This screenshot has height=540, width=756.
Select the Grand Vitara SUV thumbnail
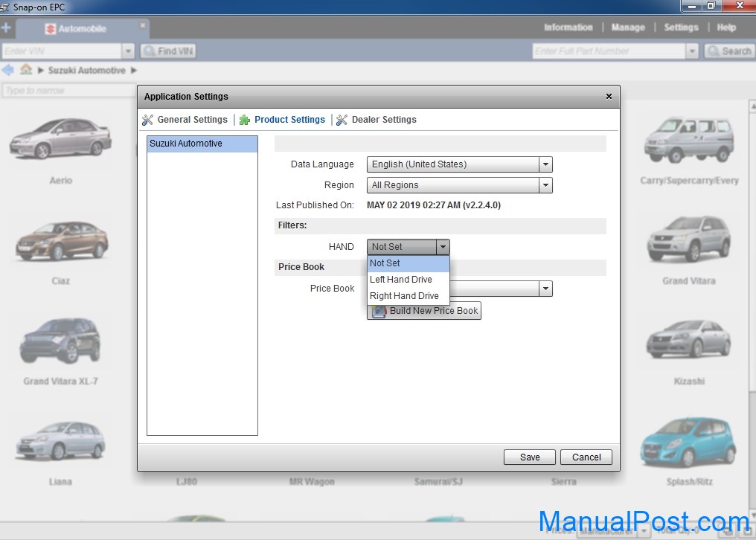[688, 240]
